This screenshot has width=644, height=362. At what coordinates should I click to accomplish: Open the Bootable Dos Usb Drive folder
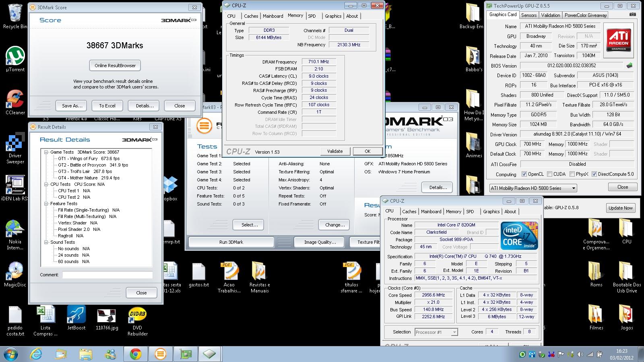click(627, 278)
